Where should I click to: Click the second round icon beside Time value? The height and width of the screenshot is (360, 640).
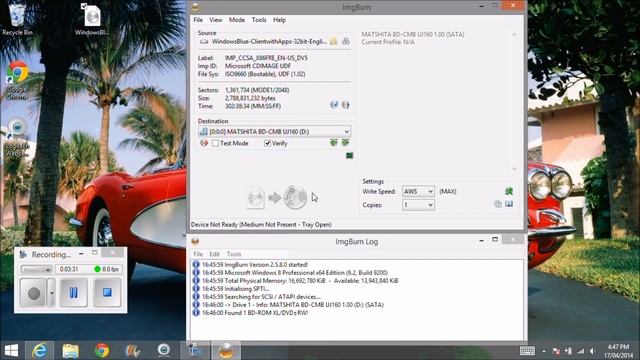345,105
